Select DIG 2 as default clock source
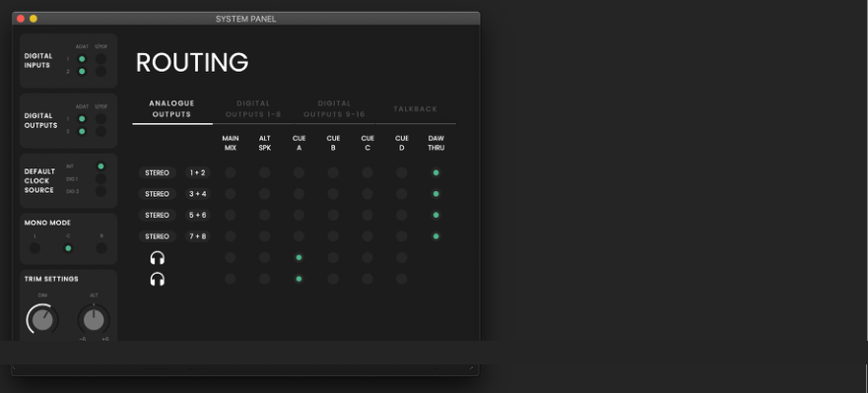 pos(100,191)
